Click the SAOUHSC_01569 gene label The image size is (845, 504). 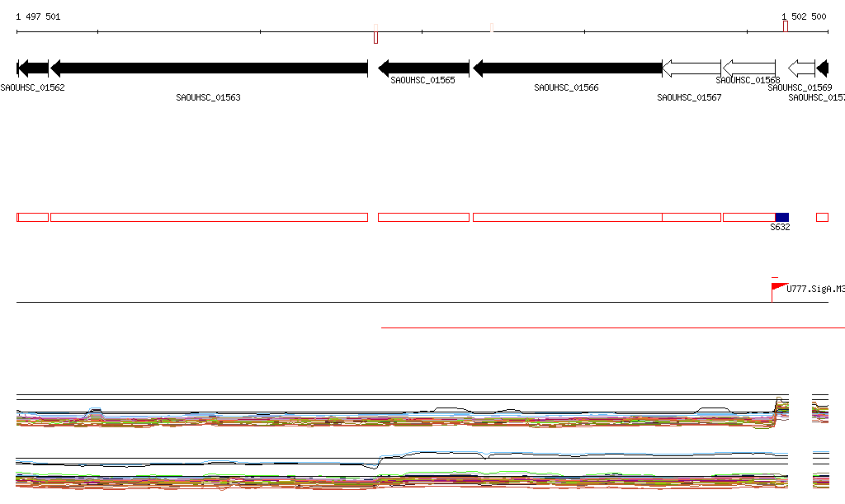click(800, 87)
